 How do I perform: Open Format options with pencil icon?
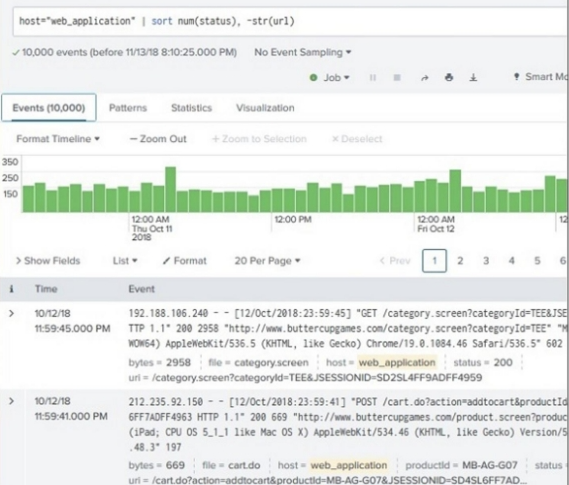(x=184, y=261)
